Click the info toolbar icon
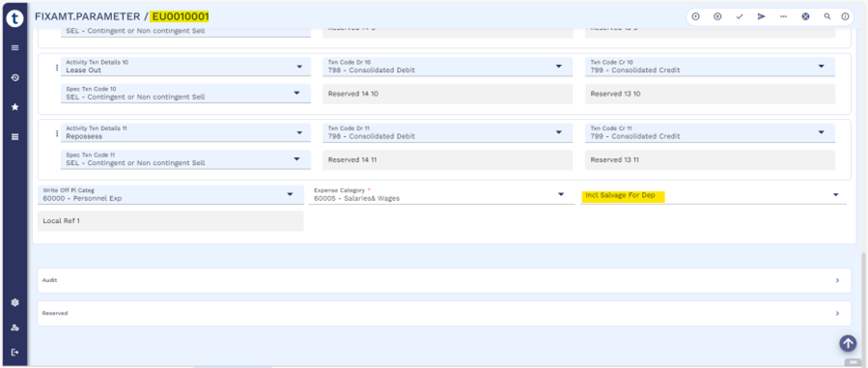The width and height of the screenshot is (868, 368). click(845, 16)
